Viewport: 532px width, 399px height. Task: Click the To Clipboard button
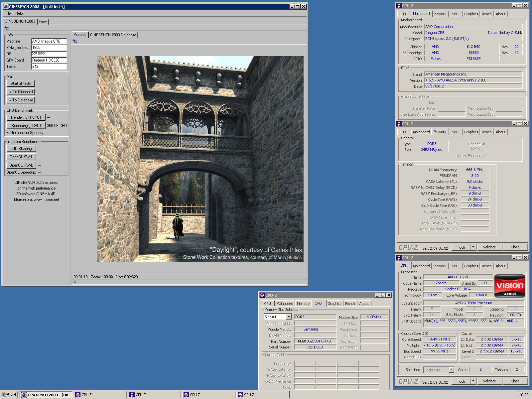click(21, 92)
